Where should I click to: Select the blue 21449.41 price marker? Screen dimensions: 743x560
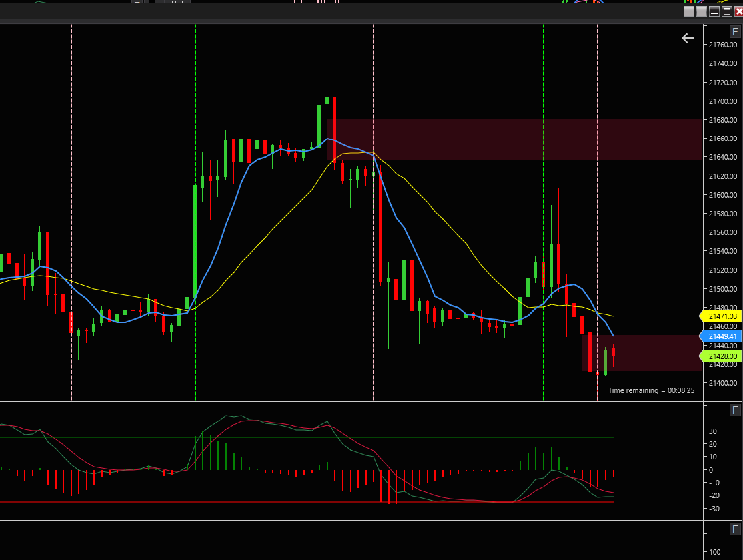click(720, 336)
